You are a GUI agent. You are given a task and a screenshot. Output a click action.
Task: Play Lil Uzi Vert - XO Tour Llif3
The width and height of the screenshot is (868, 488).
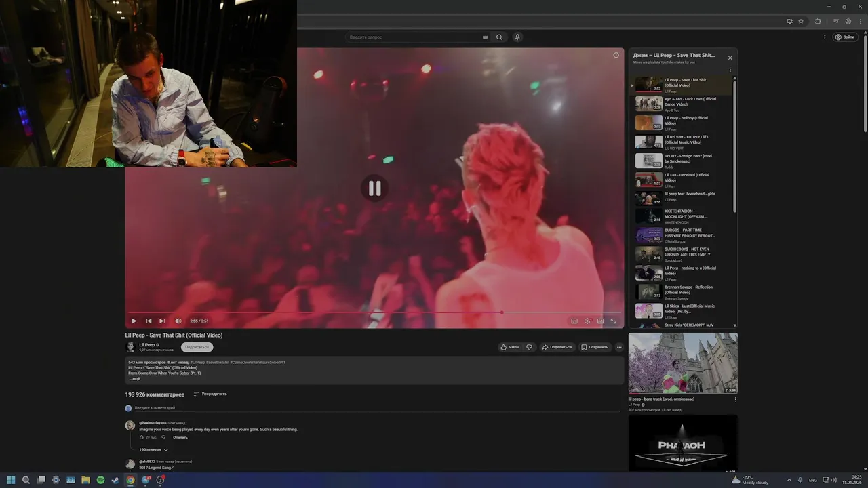[x=682, y=142]
